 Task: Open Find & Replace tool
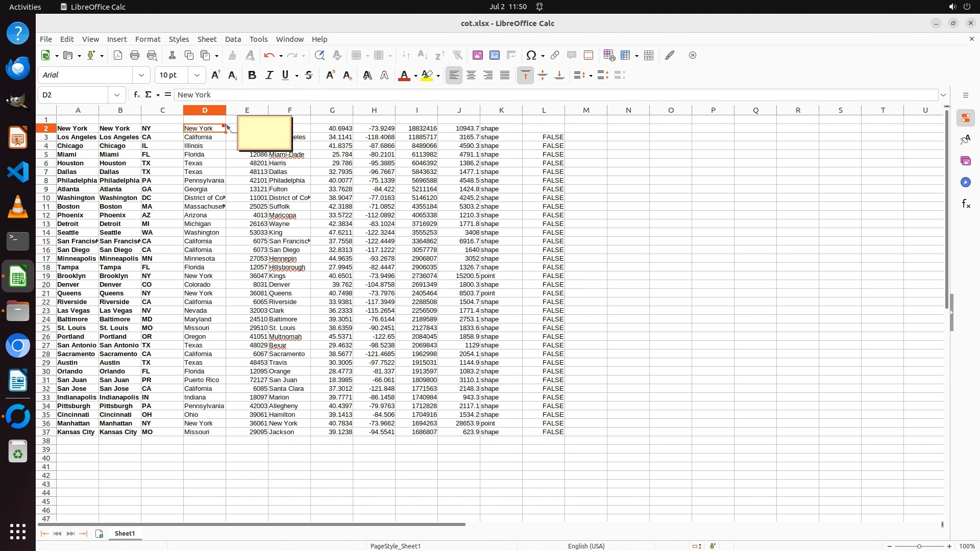coord(320,56)
